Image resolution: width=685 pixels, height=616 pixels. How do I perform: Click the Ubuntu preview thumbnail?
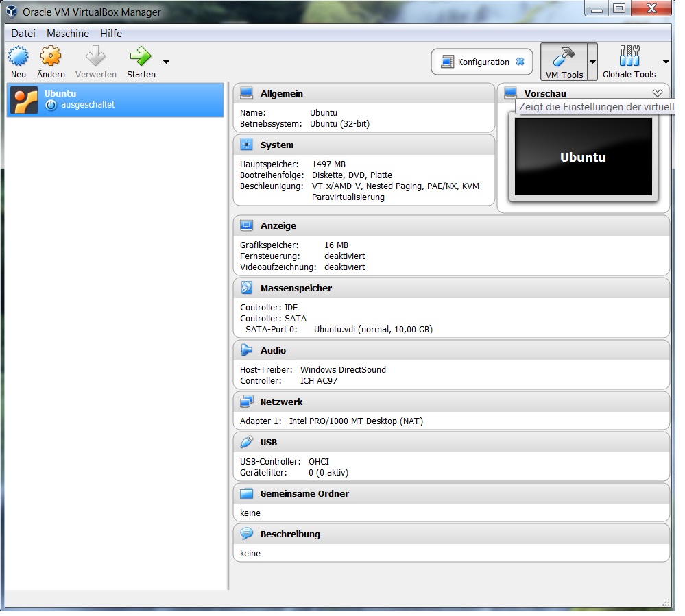coord(584,157)
